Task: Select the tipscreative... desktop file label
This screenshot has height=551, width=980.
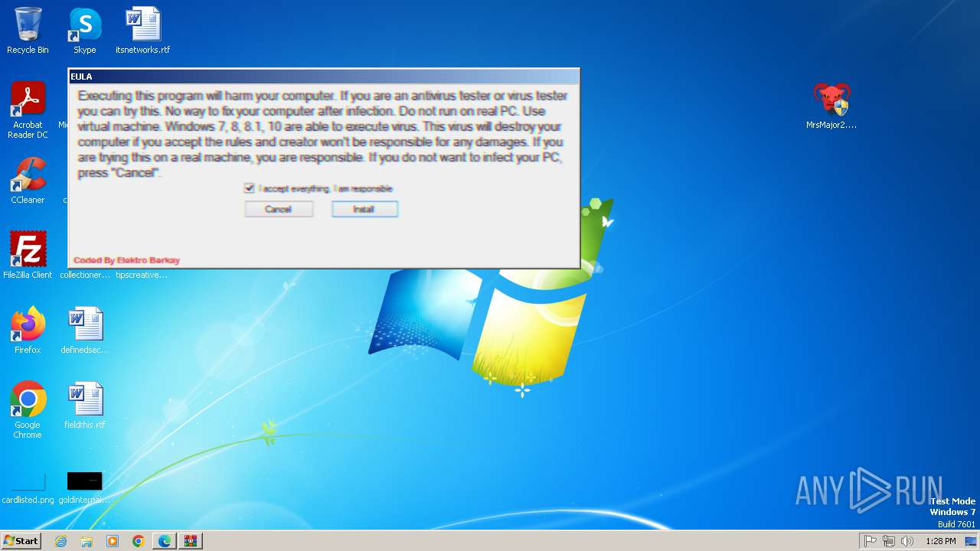Action: (x=142, y=275)
